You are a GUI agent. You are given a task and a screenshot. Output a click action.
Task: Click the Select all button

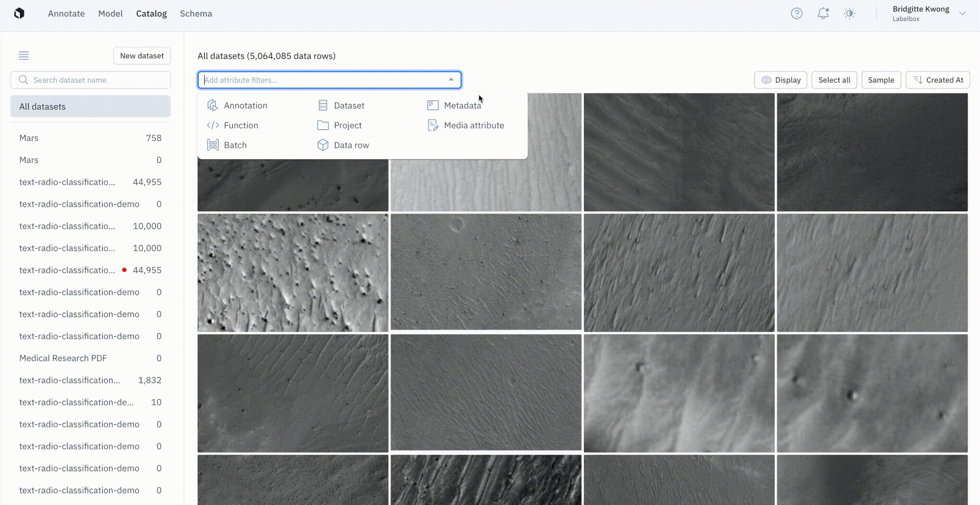[x=835, y=80]
